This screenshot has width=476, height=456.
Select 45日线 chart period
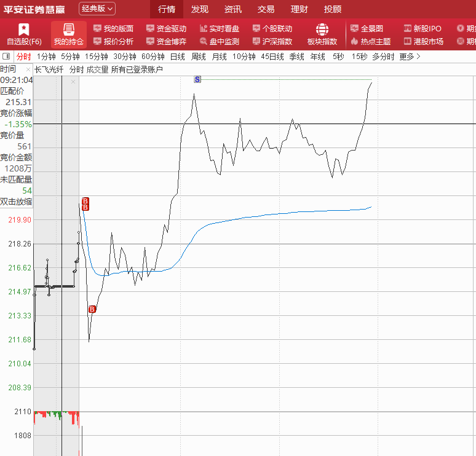(272, 57)
